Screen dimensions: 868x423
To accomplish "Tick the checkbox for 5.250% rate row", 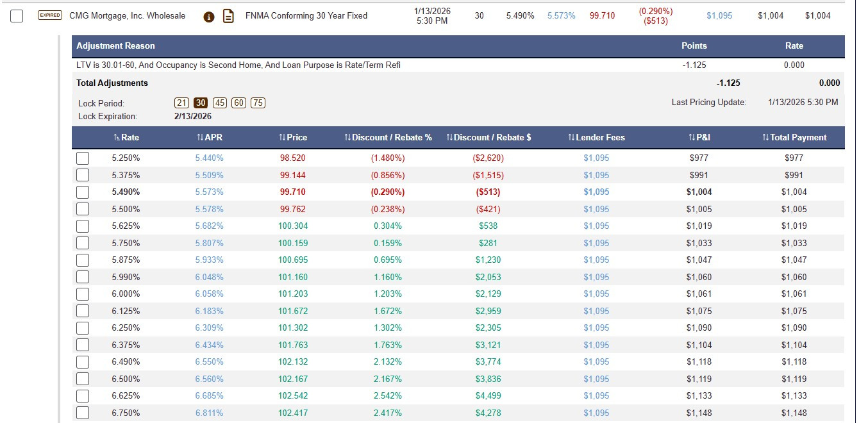I will tap(83, 158).
